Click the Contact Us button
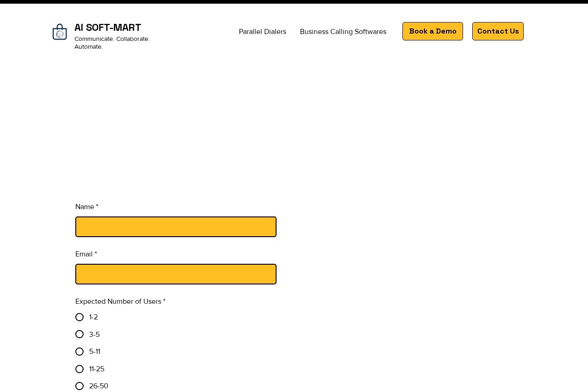 coord(498,31)
